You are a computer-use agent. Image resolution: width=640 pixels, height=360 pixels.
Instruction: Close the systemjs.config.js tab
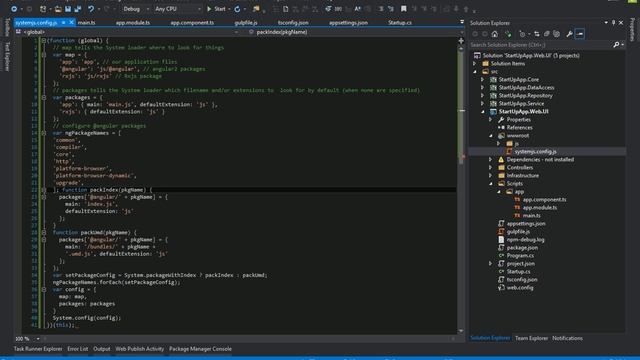point(71,22)
